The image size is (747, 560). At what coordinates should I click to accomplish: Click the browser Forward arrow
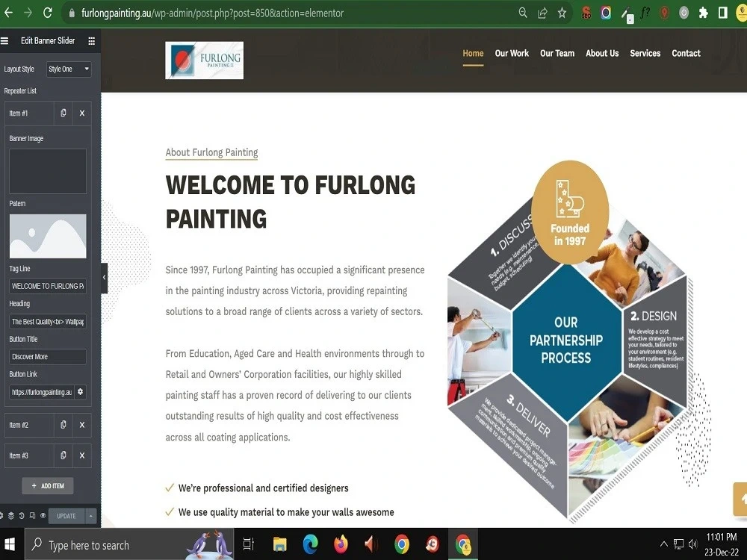tap(28, 13)
